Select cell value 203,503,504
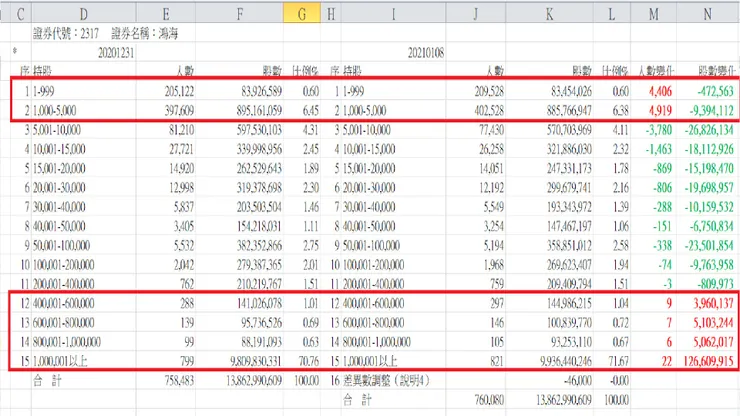The height and width of the screenshot is (416, 740). 259,207
